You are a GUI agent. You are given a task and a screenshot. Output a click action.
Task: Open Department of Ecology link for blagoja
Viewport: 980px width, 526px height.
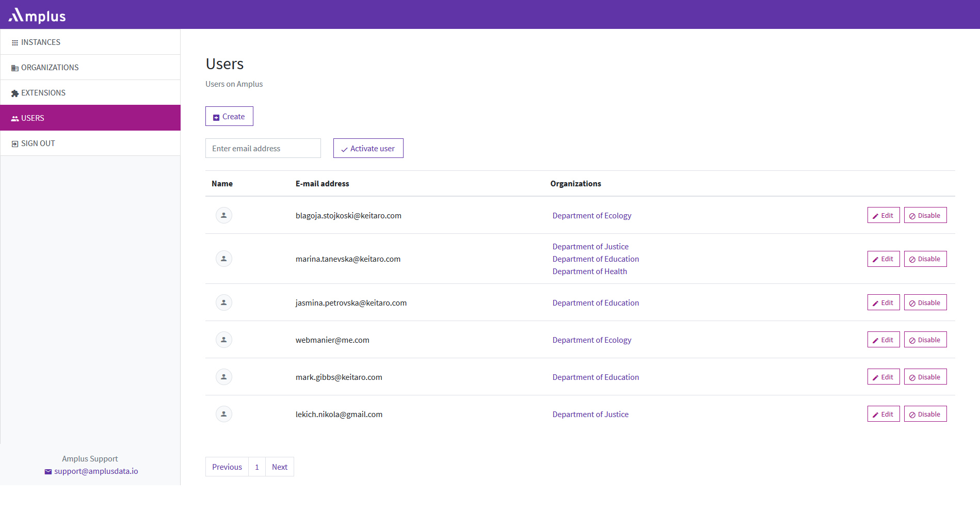tap(591, 215)
